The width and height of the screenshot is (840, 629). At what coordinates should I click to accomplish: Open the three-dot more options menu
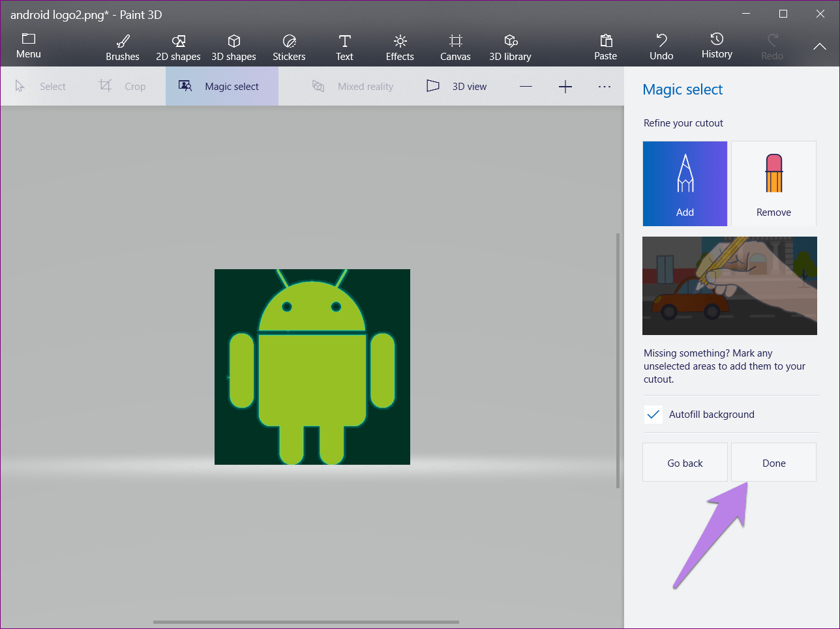(x=605, y=87)
